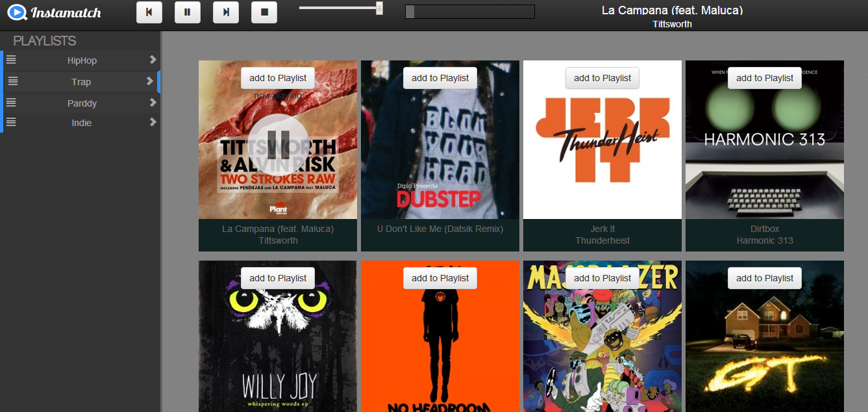Stop playback with the stop button
The width and height of the screenshot is (868, 412).
264,12
